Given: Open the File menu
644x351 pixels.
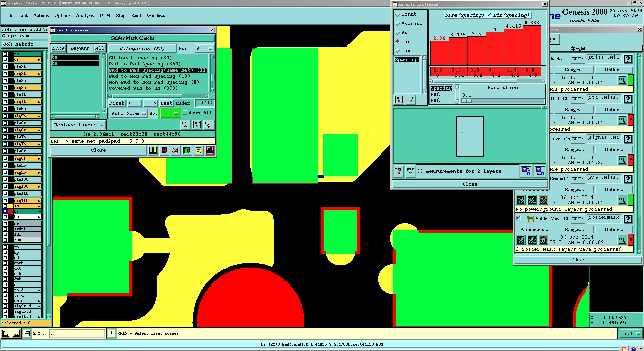Looking at the screenshot, I should point(9,15).
